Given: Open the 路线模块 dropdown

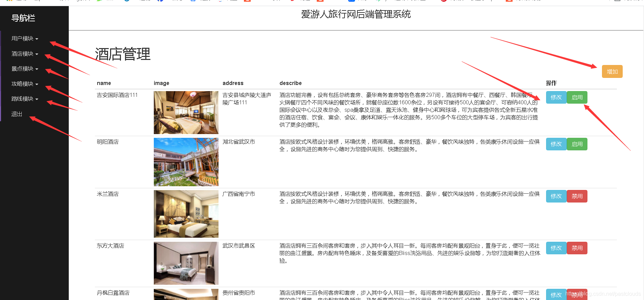Looking at the screenshot, I should [25, 99].
